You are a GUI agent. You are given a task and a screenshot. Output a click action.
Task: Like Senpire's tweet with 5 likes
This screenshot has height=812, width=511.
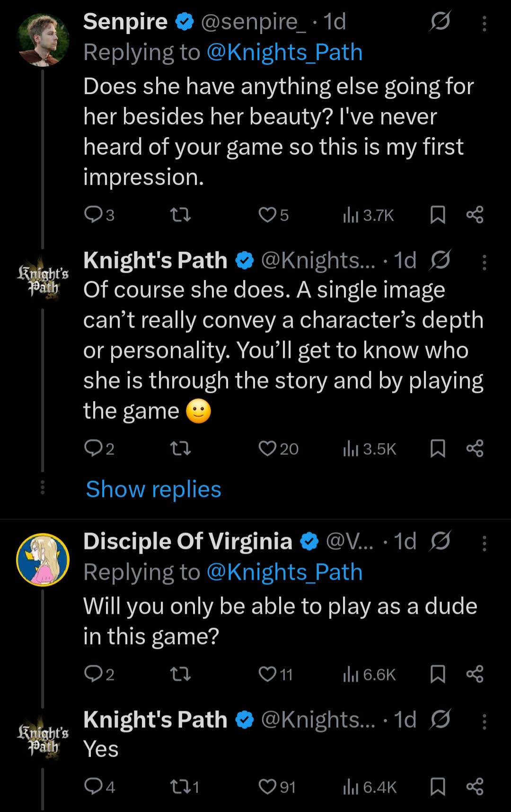pos(267,215)
